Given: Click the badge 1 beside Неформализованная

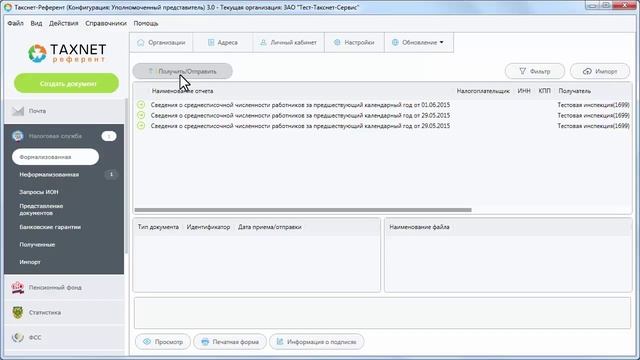Looking at the screenshot, I should point(111,174).
